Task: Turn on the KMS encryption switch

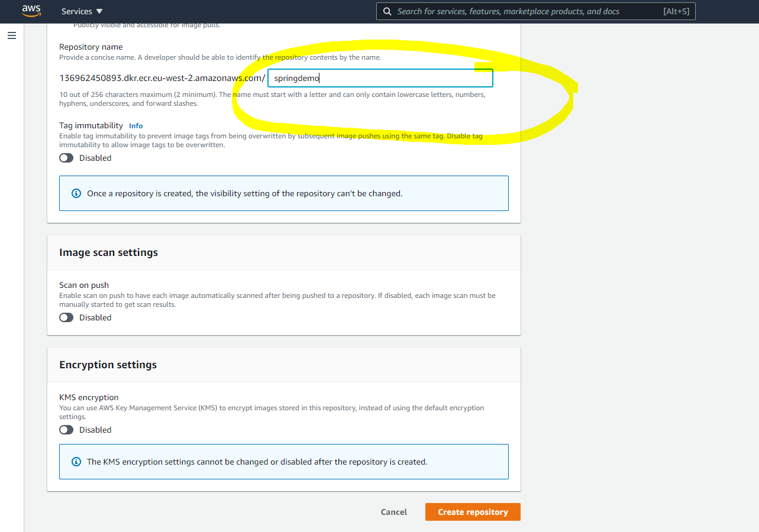Action: [66, 430]
